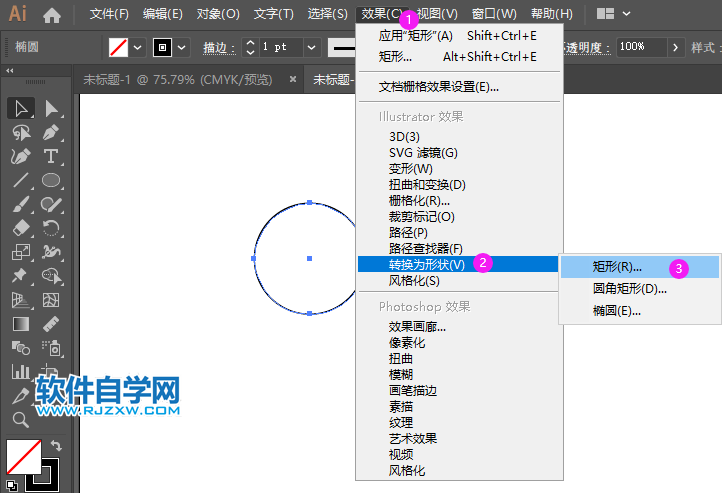Open the stroke color dropdown in the control bar
This screenshot has height=493, width=722.
(x=181, y=47)
